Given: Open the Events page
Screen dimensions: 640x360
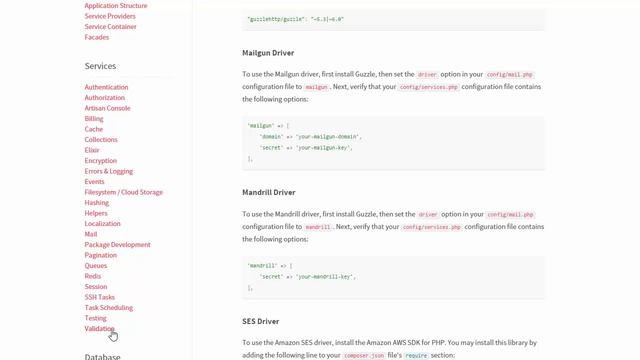Looking at the screenshot, I should [94, 182].
